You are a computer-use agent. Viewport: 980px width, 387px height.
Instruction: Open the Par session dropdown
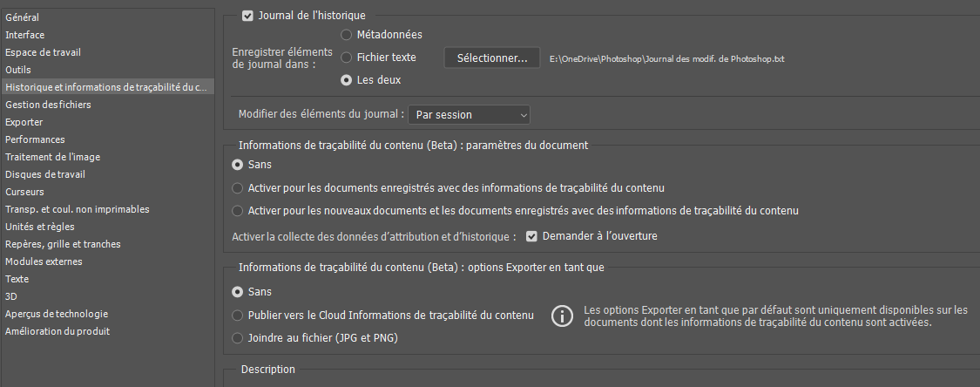470,115
